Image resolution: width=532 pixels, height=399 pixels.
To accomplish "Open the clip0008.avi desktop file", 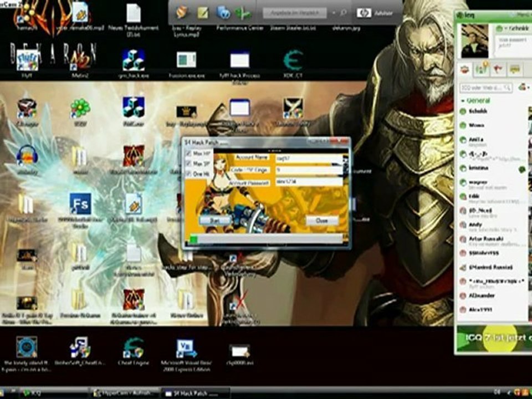I will [x=239, y=353].
